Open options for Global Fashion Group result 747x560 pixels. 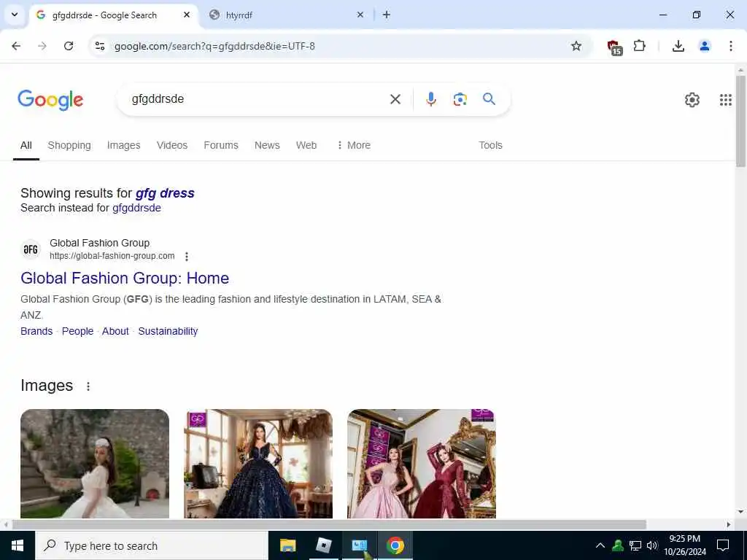coord(187,257)
